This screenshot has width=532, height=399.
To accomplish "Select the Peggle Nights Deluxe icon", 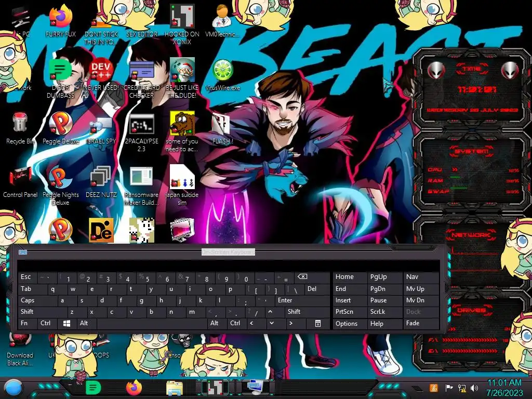I will (61, 185).
